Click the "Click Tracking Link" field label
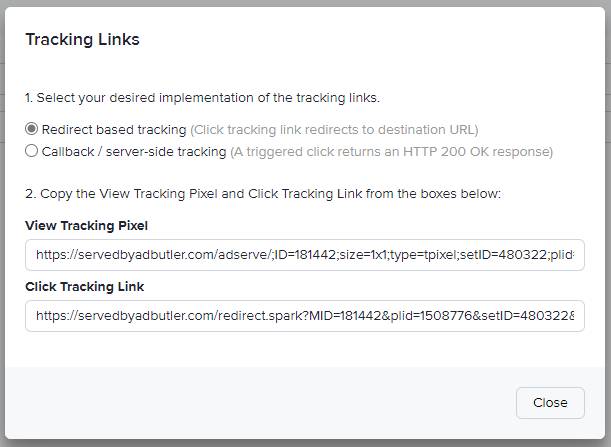611x447 pixels. (x=84, y=286)
